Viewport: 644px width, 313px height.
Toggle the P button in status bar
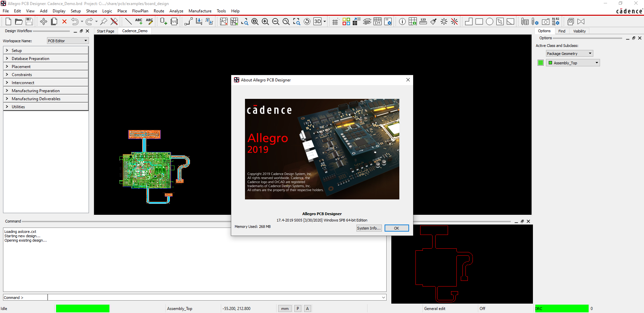298,309
